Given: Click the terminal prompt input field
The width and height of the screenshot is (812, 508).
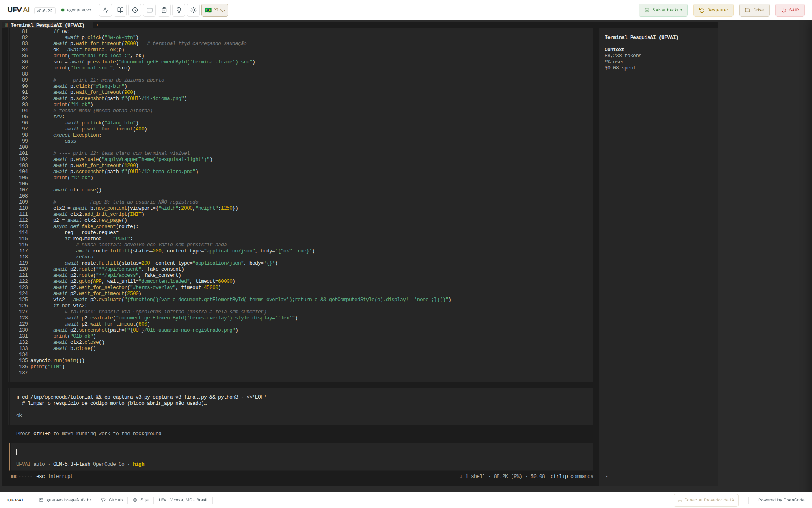Looking at the screenshot, I should coord(301,452).
